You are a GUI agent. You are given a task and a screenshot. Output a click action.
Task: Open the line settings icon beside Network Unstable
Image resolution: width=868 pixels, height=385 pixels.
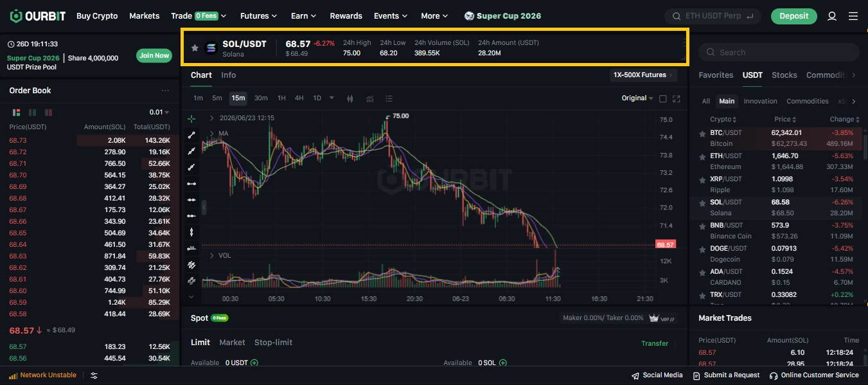pos(94,375)
